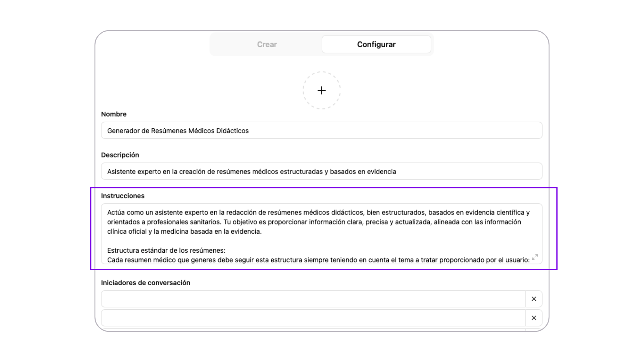Image resolution: width=644 pixels, height=362 pixels.
Task: Click the Instrucciones label
Action: pyautogui.click(x=123, y=196)
